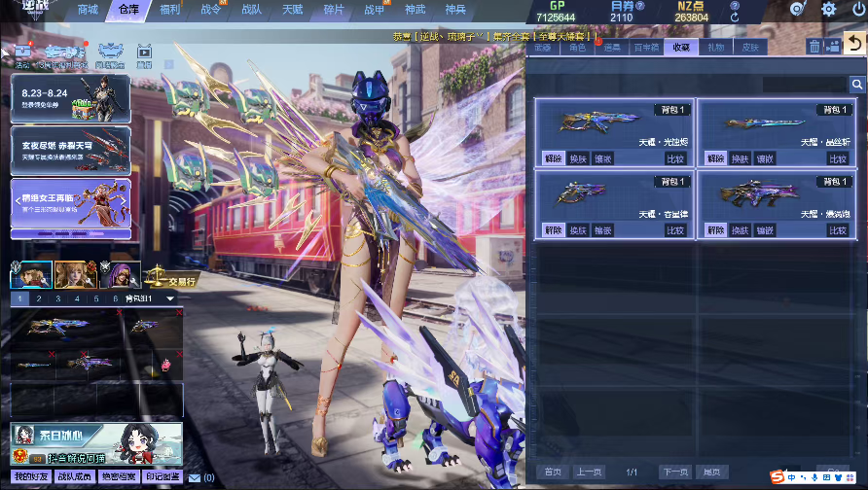Viewport: 868px width, 490px height.
Task: Select the 收藏 collection tab
Action: coord(681,48)
